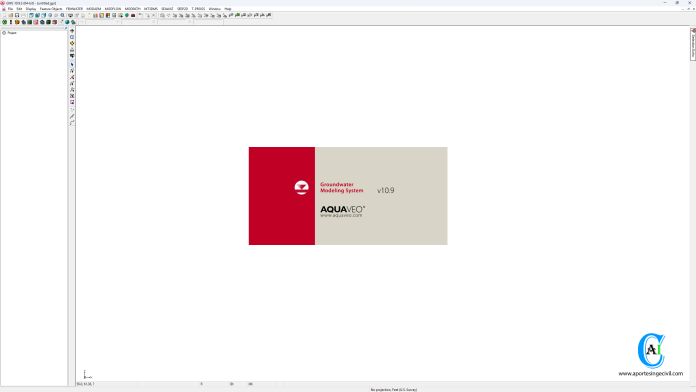
Task: Click the New project toolbar icon
Action: coord(4,15)
